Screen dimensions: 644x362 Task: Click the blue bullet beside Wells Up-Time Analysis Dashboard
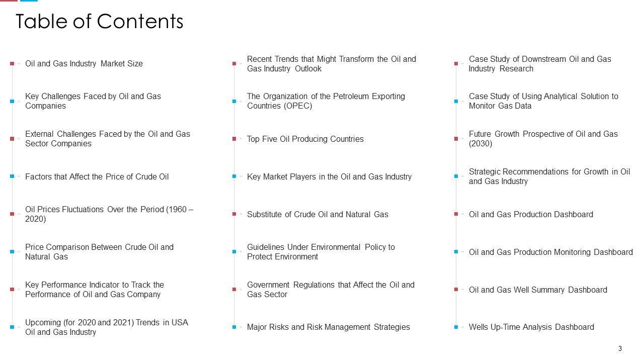click(x=456, y=327)
